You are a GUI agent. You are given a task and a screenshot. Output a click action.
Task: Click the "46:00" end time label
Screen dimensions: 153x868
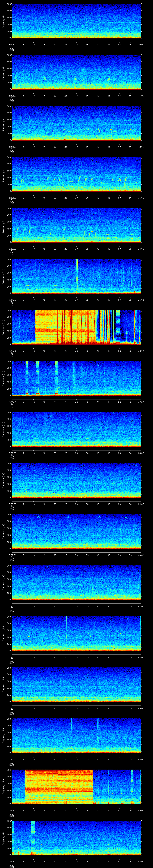point(141,861)
